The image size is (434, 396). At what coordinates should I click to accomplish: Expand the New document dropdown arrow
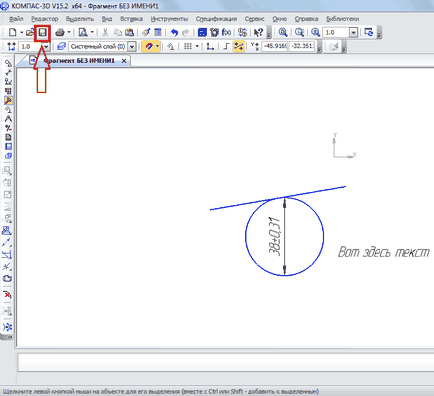21,32
